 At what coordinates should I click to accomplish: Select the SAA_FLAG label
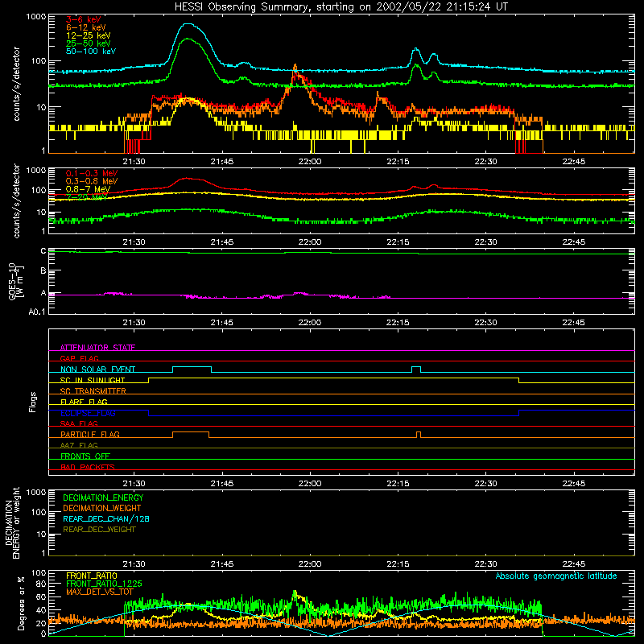pyautogui.click(x=79, y=423)
